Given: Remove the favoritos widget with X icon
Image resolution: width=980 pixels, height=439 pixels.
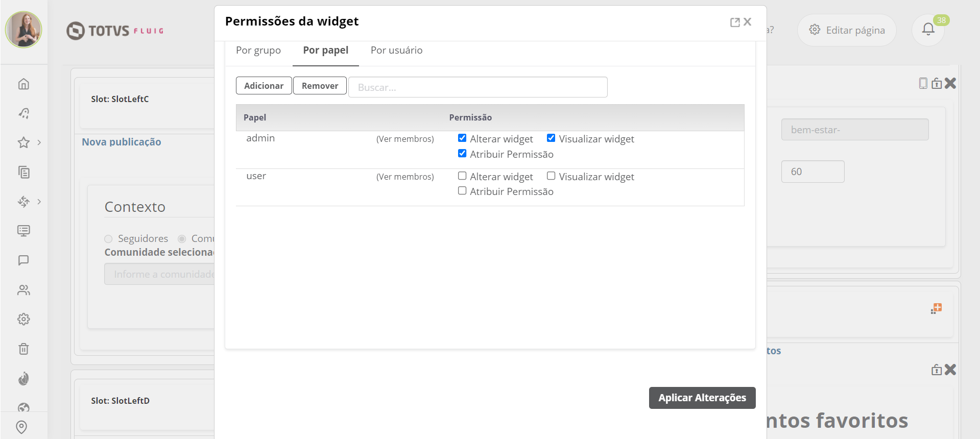Looking at the screenshot, I should (x=950, y=370).
